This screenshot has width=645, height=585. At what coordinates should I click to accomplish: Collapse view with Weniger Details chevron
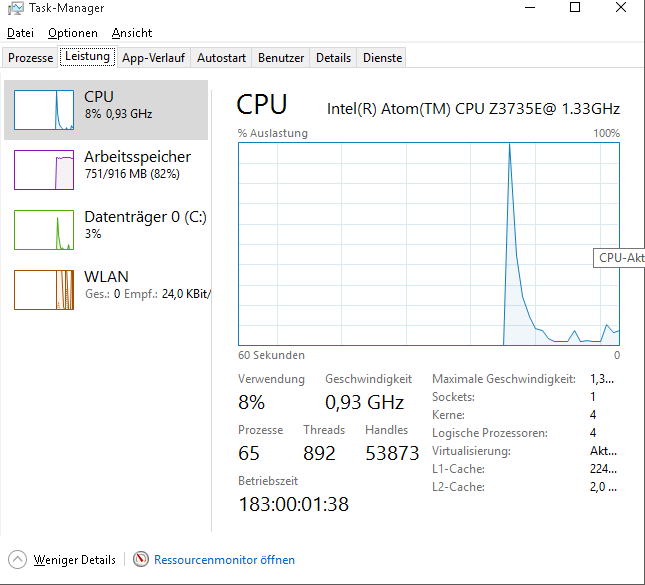coord(18,560)
